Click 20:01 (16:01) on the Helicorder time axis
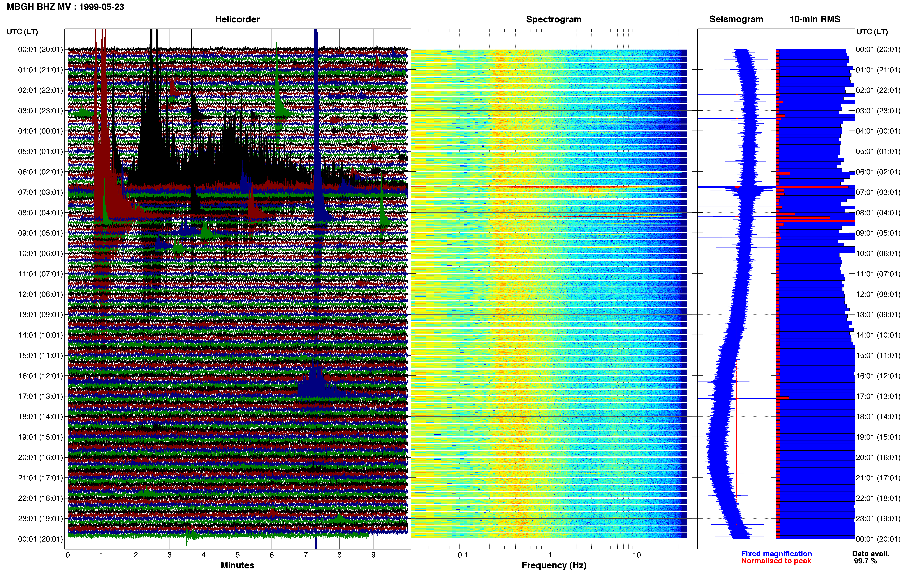The image size is (924, 578). coord(40,458)
